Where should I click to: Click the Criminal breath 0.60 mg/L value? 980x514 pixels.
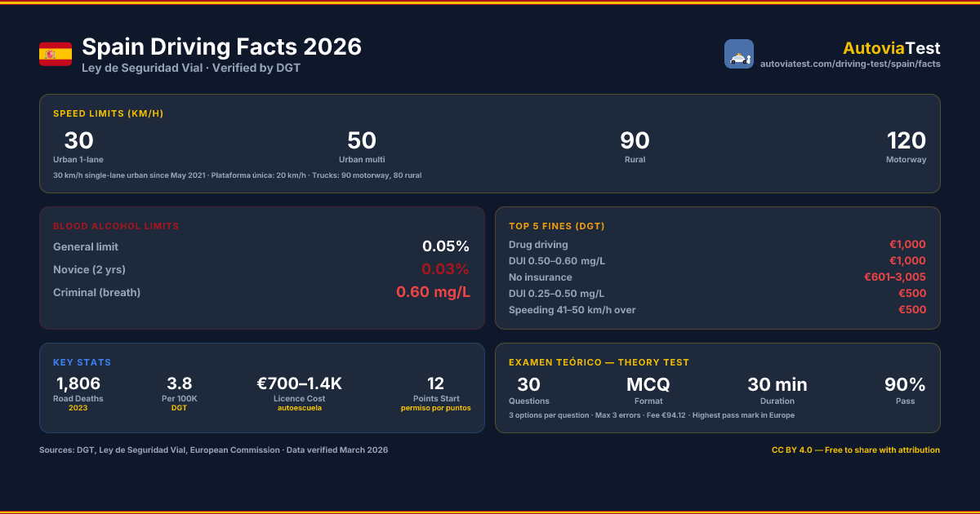pos(433,292)
